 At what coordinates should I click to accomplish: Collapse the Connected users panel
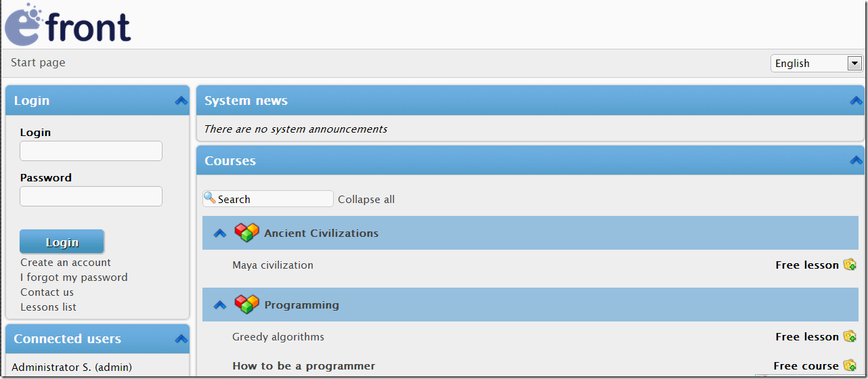(x=181, y=339)
